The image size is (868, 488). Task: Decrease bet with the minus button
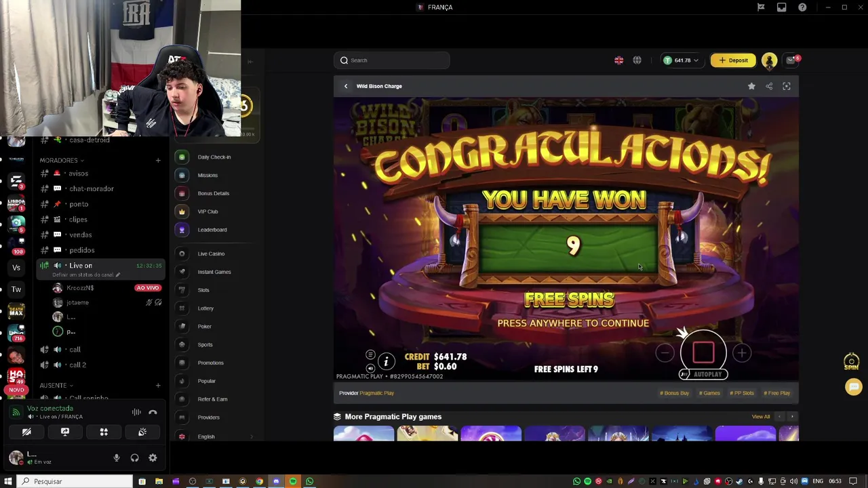pyautogui.click(x=665, y=352)
